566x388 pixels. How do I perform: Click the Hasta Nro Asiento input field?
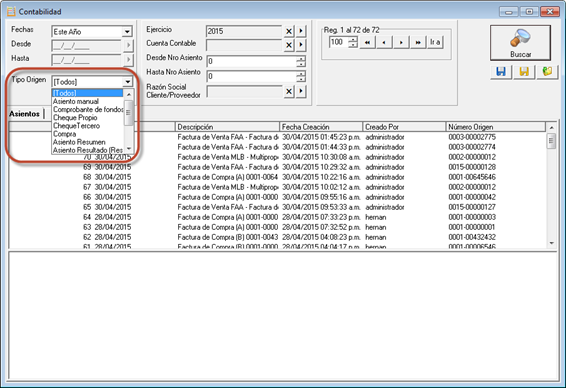tap(251, 76)
